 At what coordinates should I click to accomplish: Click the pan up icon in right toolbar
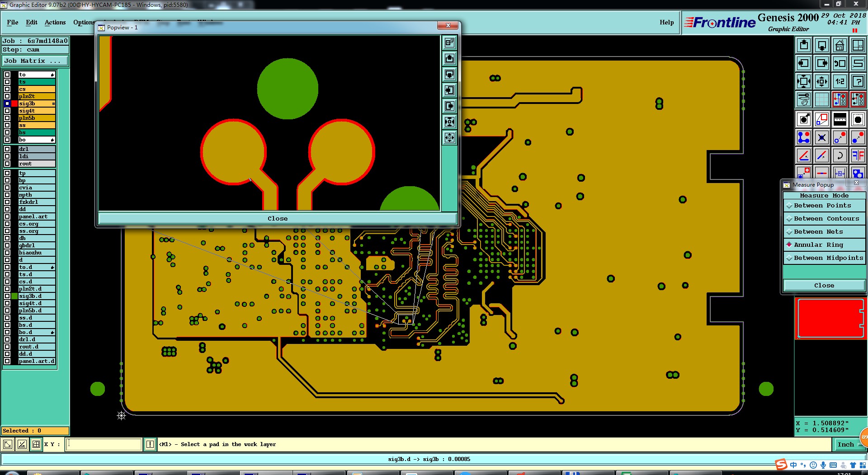point(804,45)
